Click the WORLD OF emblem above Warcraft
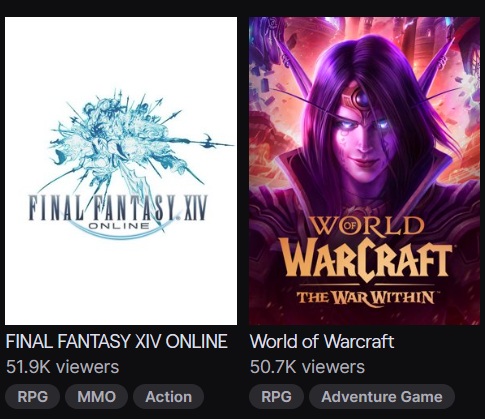The width and height of the screenshot is (485, 419). pos(366,226)
